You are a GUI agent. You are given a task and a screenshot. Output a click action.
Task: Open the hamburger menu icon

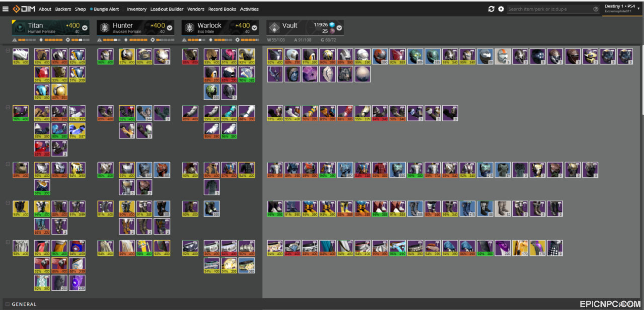(x=5, y=9)
